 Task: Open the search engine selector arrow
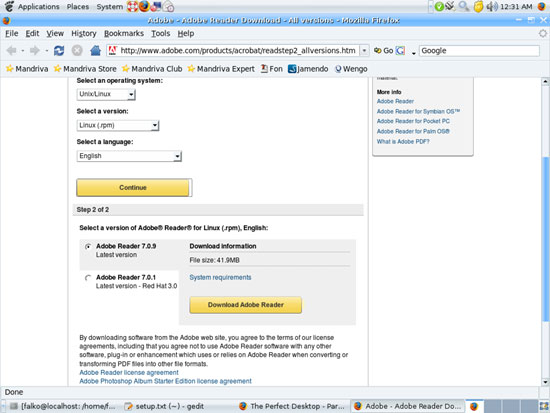(x=414, y=52)
